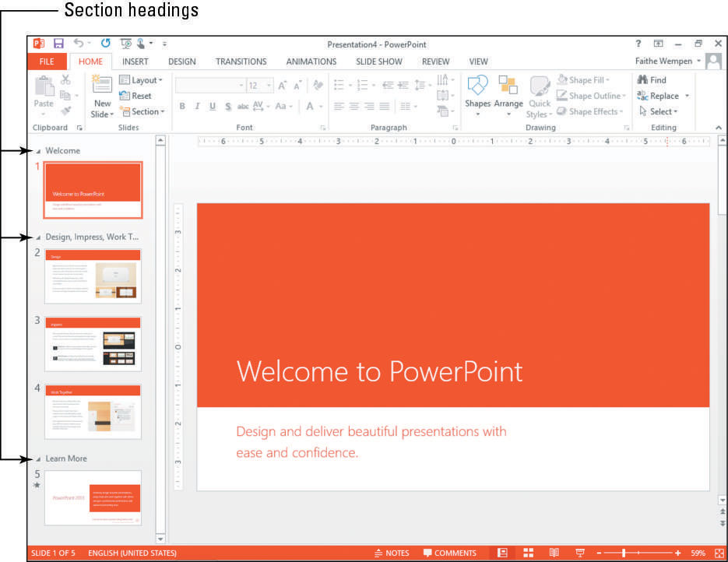Open the Layout dropdown

coord(141,80)
